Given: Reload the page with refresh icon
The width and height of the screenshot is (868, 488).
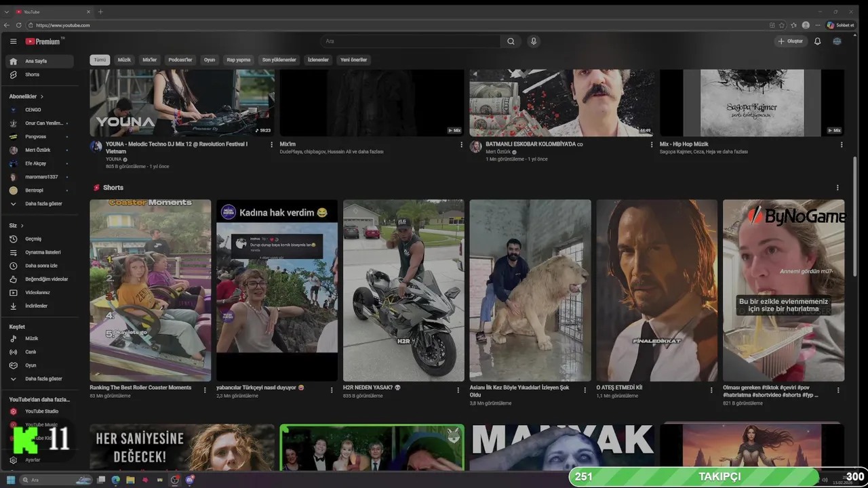Looking at the screenshot, I should (x=18, y=25).
